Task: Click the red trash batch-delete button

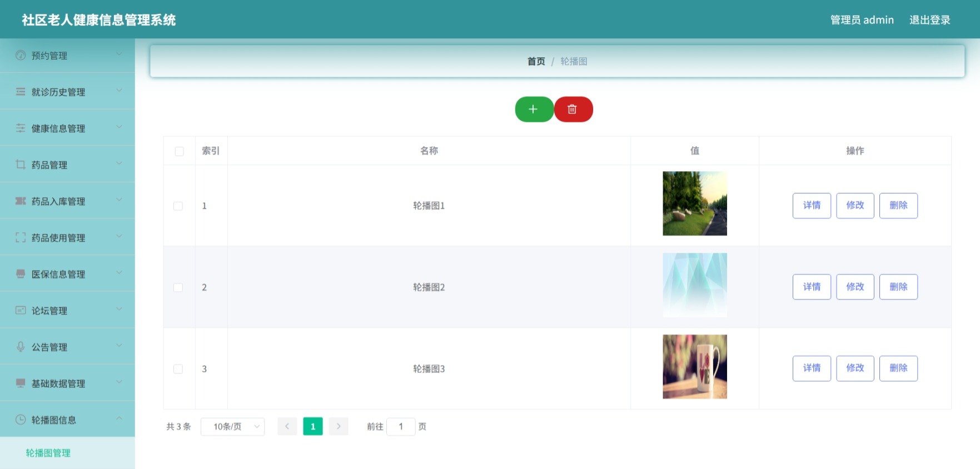Action: (x=573, y=109)
